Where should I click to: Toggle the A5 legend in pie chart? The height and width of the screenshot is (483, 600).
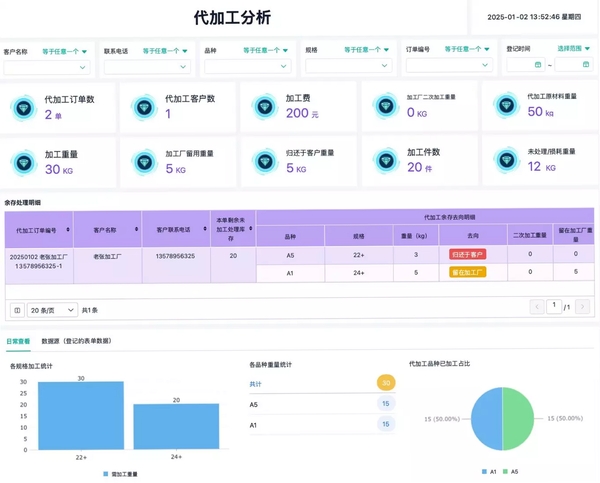pos(505,472)
